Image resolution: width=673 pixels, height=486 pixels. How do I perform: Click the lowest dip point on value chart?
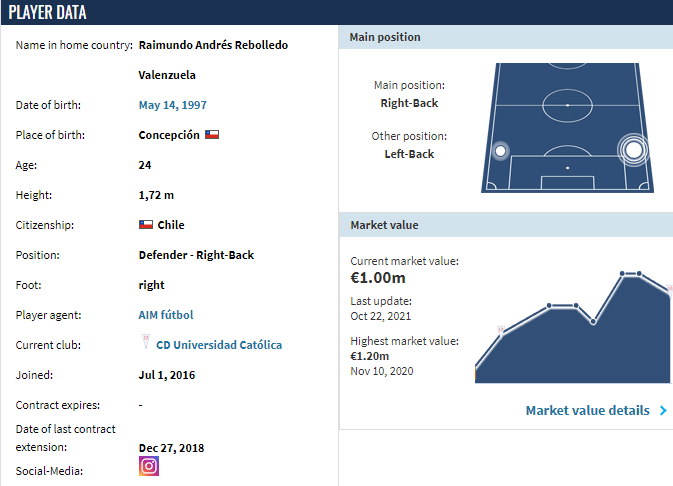click(x=593, y=322)
